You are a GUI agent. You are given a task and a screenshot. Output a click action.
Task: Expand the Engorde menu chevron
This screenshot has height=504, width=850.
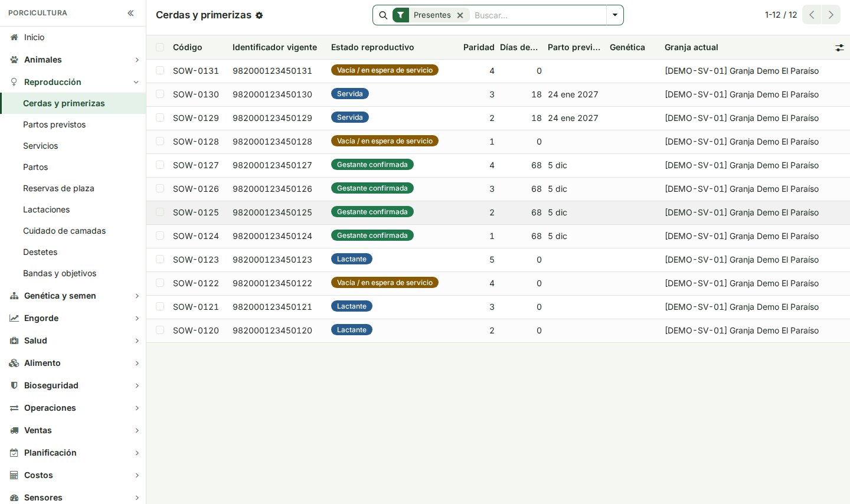[x=137, y=318]
